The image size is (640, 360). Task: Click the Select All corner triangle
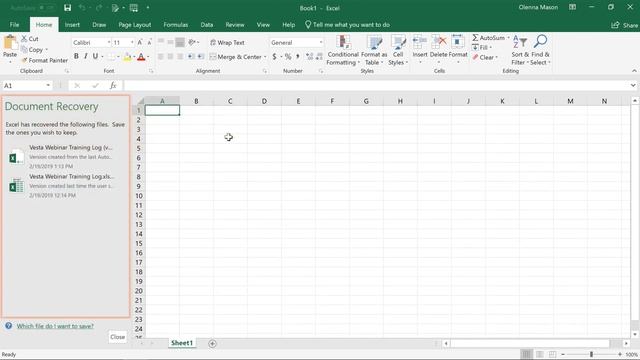point(140,101)
